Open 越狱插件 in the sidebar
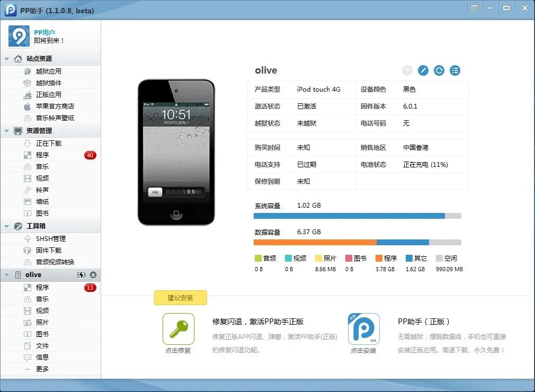Screen dimensions: 535x392 pyautogui.click(x=50, y=83)
